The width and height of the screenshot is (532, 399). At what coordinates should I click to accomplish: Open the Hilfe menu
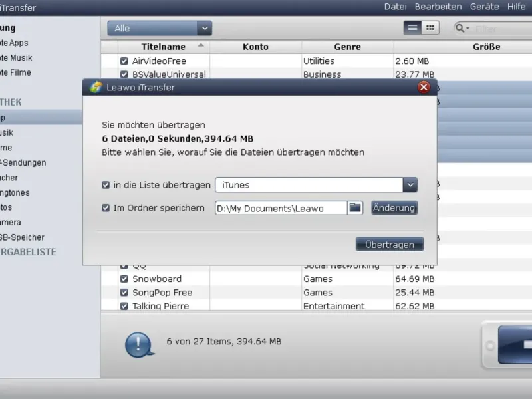(x=517, y=7)
